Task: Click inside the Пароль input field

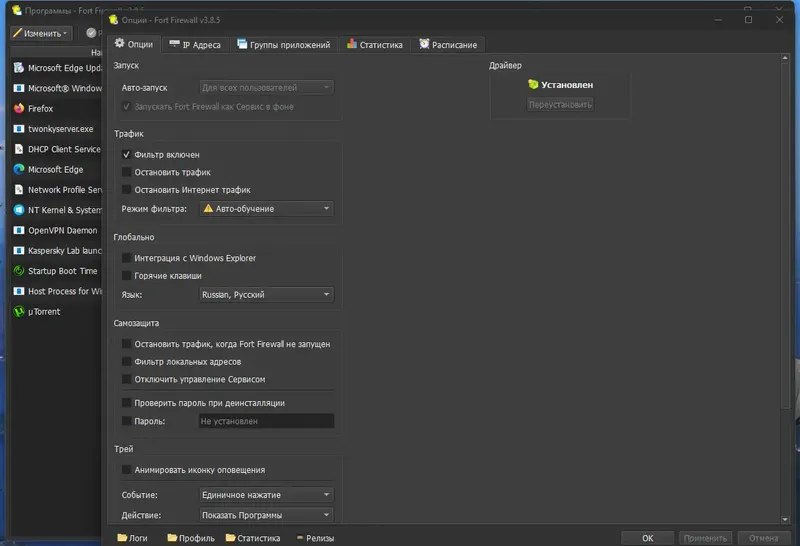Action: tap(266, 421)
